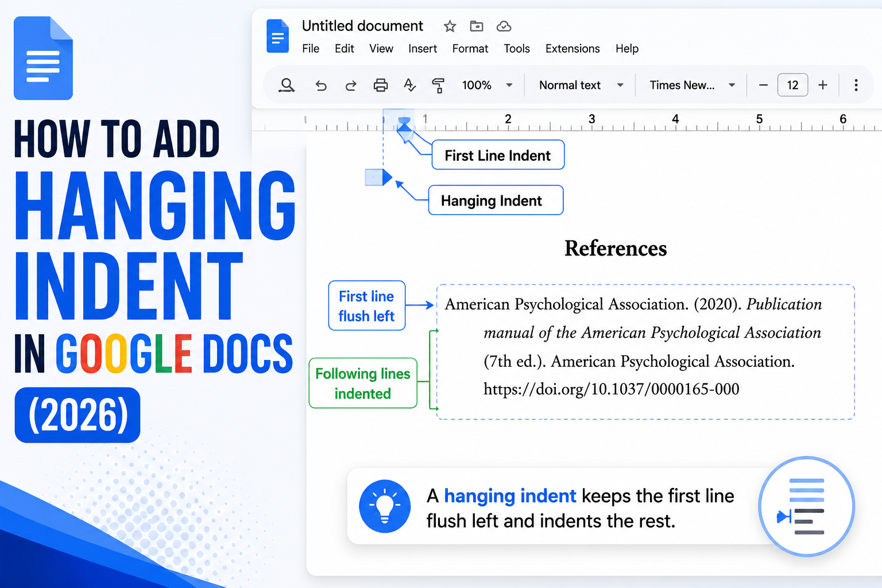Open the View menu

(381, 49)
